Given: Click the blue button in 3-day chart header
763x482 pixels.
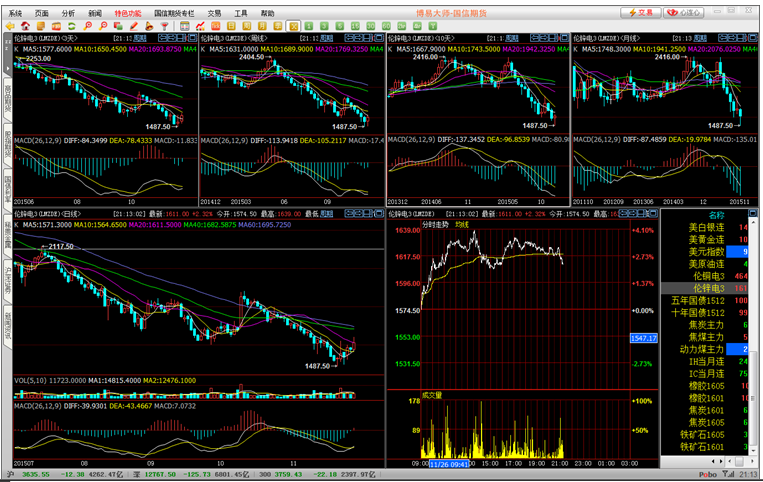Looking at the screenshot, I should [140, 38].
